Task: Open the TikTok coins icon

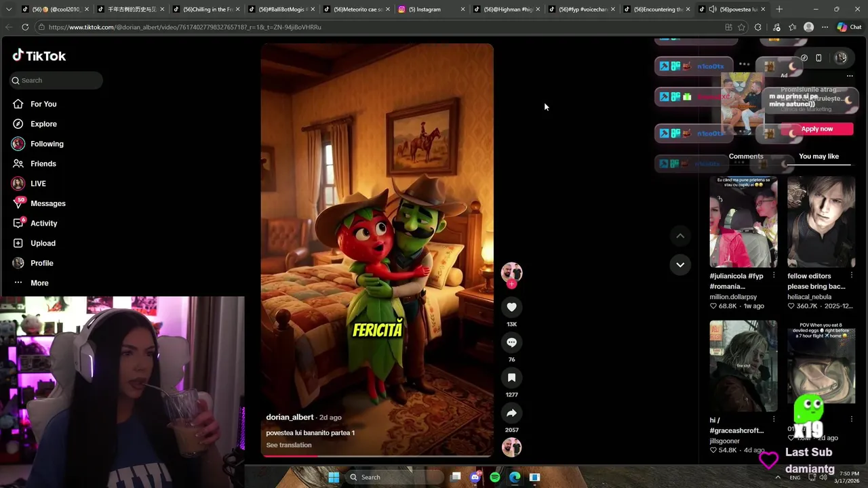Action: click(x=804, y=58)
